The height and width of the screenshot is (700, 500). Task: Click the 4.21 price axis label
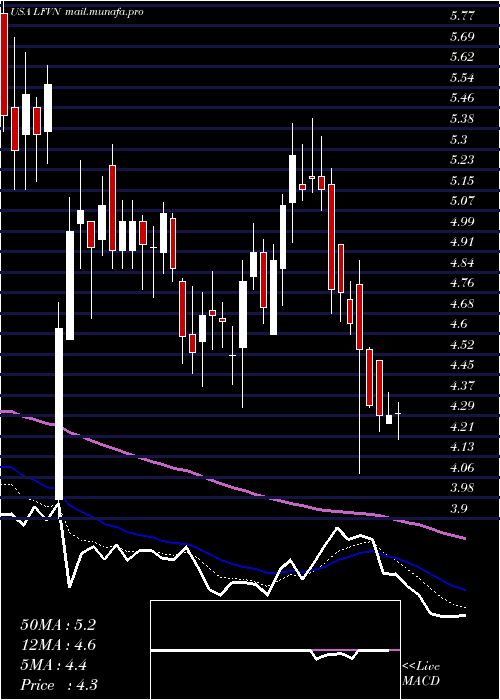(462, 427)
